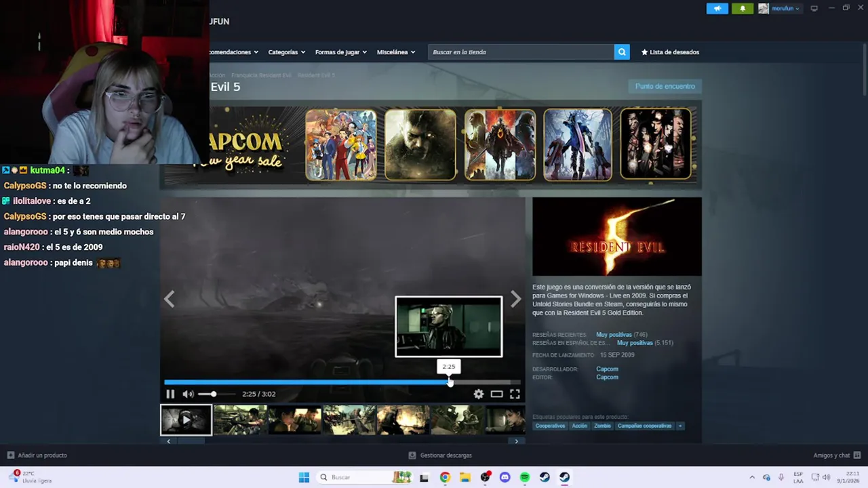Select the third screenshot thumbnail in the strip
Image resolution: width=868 pixels, height=488 pixels.
coord(294,420)
